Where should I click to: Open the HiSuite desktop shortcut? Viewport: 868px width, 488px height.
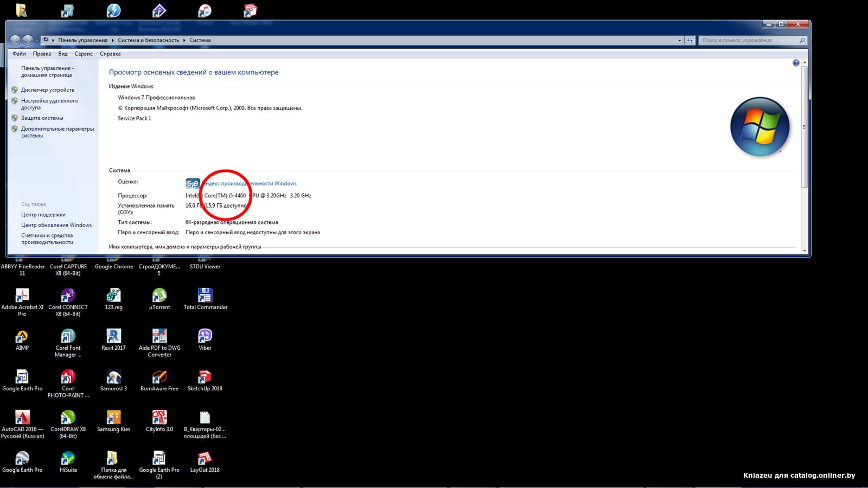(68, 461)
